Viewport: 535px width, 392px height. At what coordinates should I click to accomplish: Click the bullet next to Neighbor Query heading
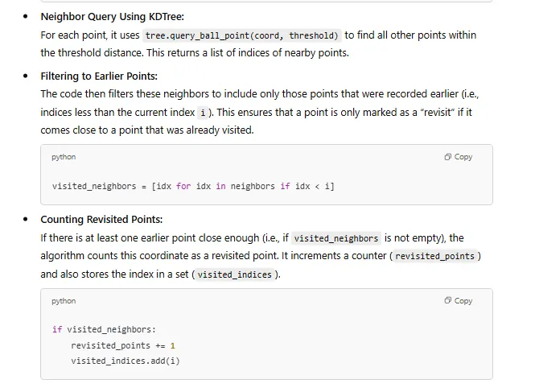(25, 16)
